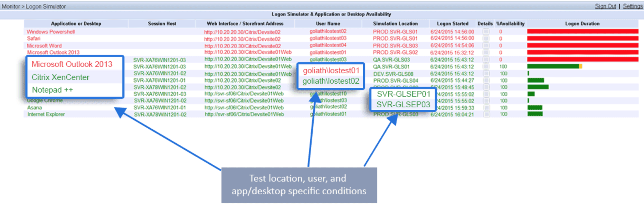Image resolution: width=644 pixels, height=210 pixels.
Task: Click session host SVR-XA78WIN1201-02 in Internet Explorer row
Action: point(160,114)
